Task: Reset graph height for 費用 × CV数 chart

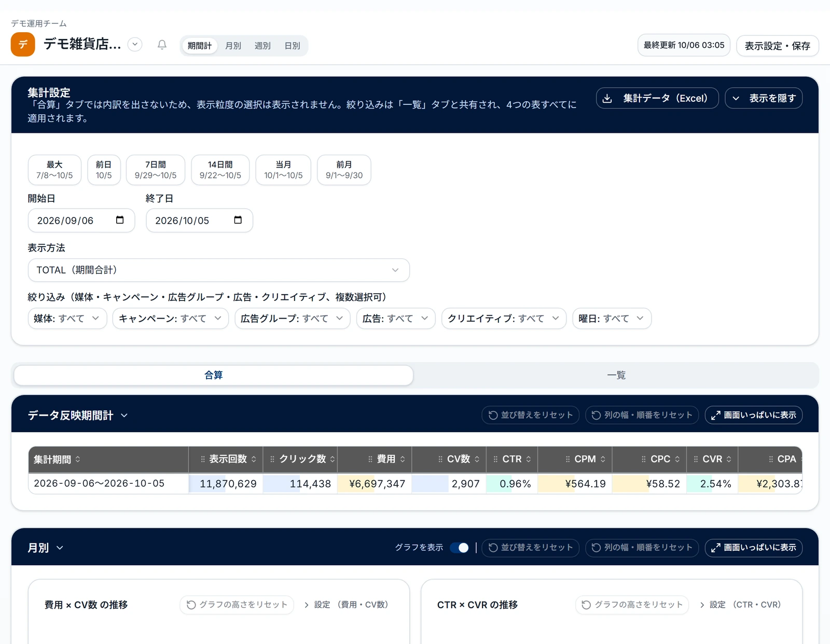Action: [237, 605]
